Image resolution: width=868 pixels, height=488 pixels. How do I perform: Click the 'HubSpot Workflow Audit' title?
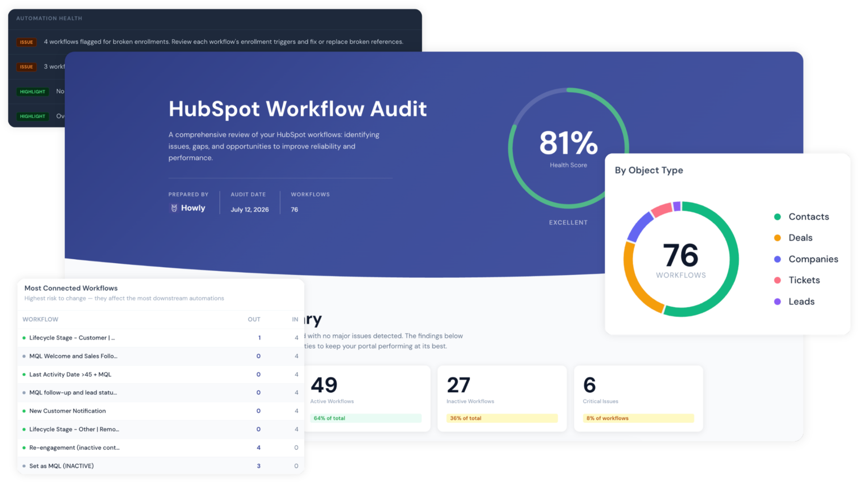[x=297, y=109]
